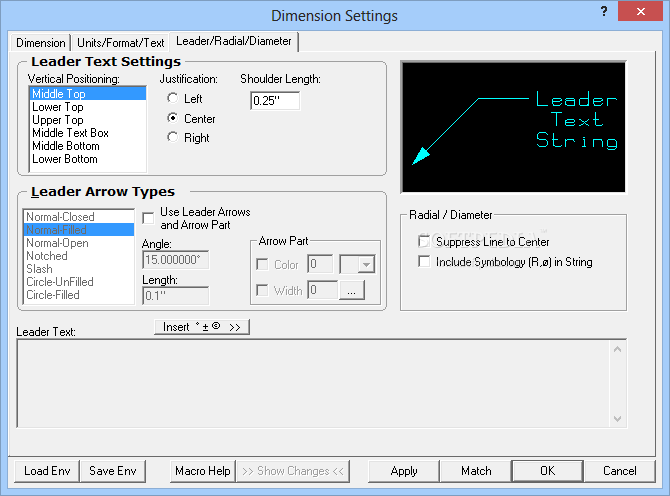Select Lower Bottom positioning
This screenshot has width=670, height=496.
click(88, 159)
